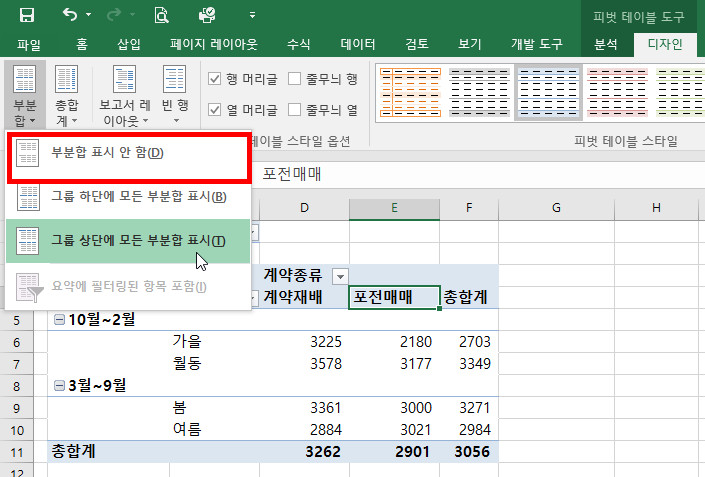Click the Print Preview icon in title bar

(x=161, y=15)
